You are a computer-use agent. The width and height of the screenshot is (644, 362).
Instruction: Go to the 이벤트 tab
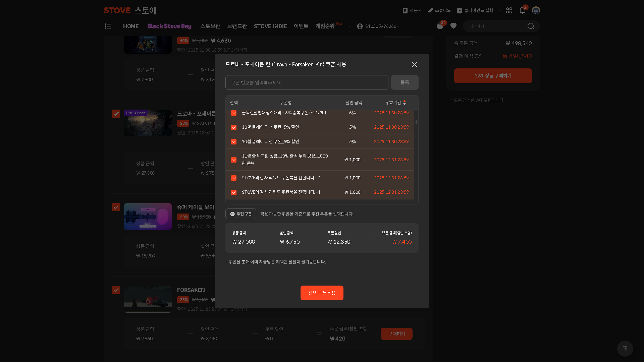pyautogui.click(x=301, y=26)
